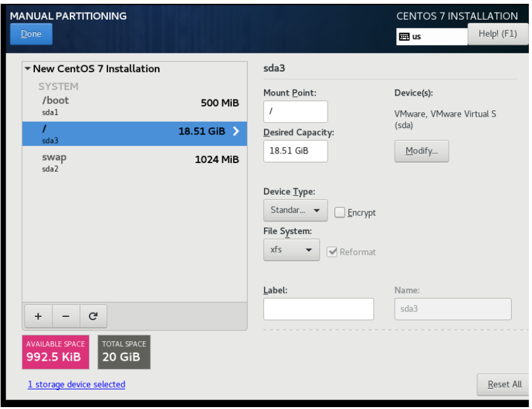Enable the Encrypt checkbox
The image size is (532, 409).
[x=340, y=212]
